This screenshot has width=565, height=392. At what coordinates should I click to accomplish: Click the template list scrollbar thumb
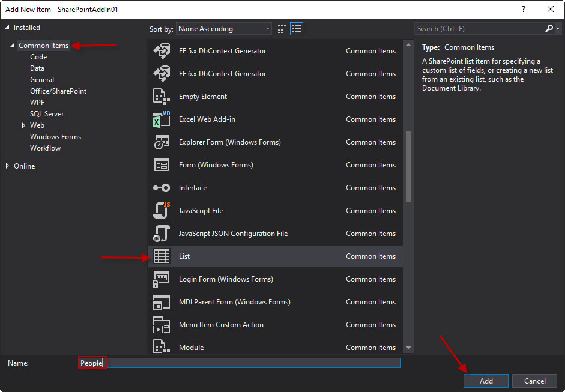pyautogui.click(x=408, y=166)
